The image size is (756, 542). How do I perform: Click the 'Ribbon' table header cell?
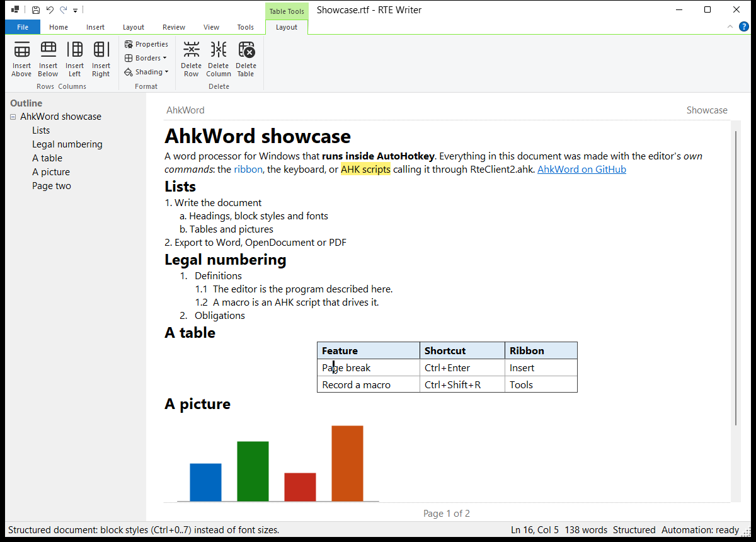[x=541, y=350]
